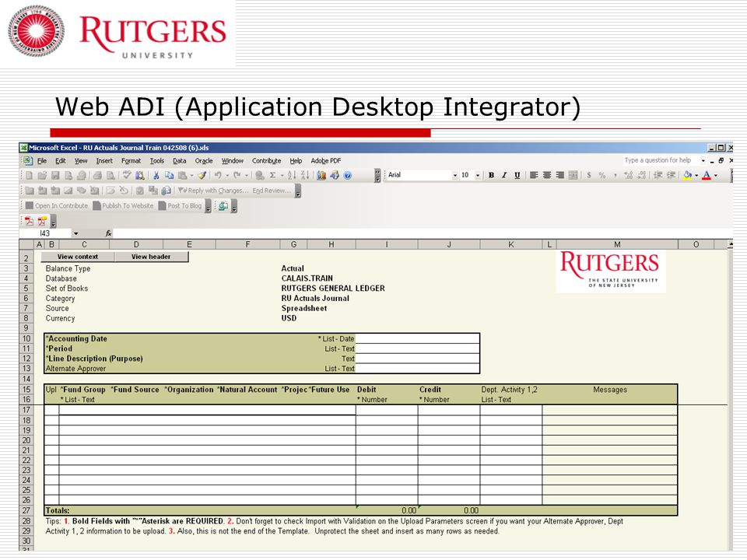The height and width of the screenshot is (560, 747).
Task: Select column header M
Action: (617, 244)
